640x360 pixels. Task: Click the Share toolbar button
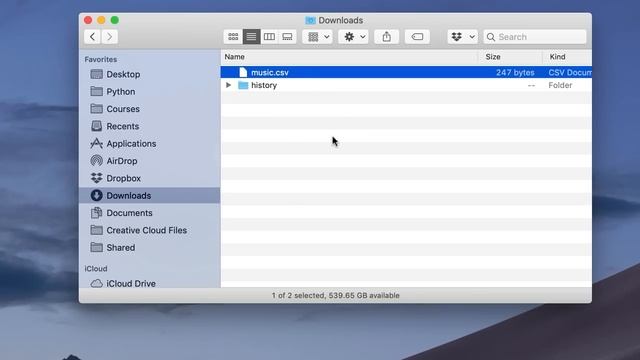[387, 37]
